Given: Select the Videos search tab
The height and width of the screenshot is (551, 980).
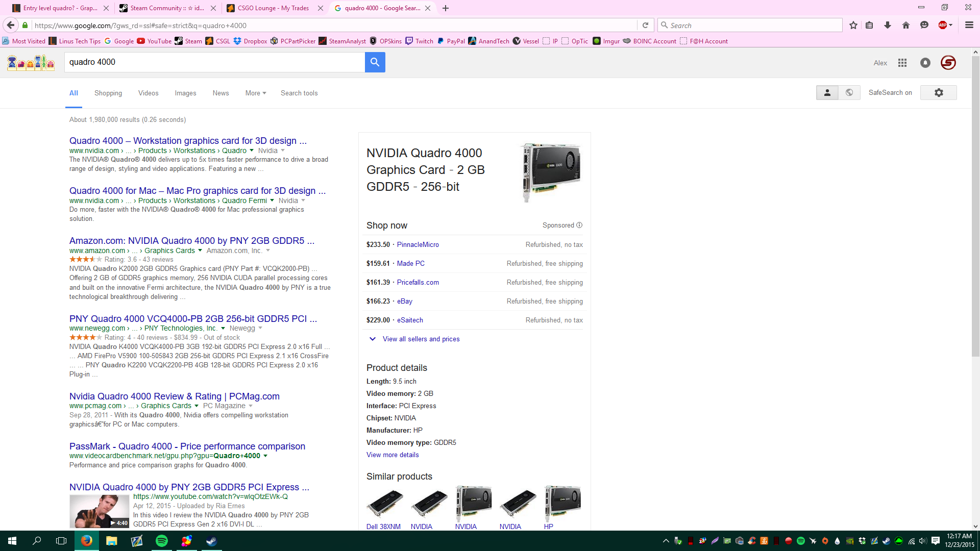Looking at the screenshot, I should (x=148, y=93).
